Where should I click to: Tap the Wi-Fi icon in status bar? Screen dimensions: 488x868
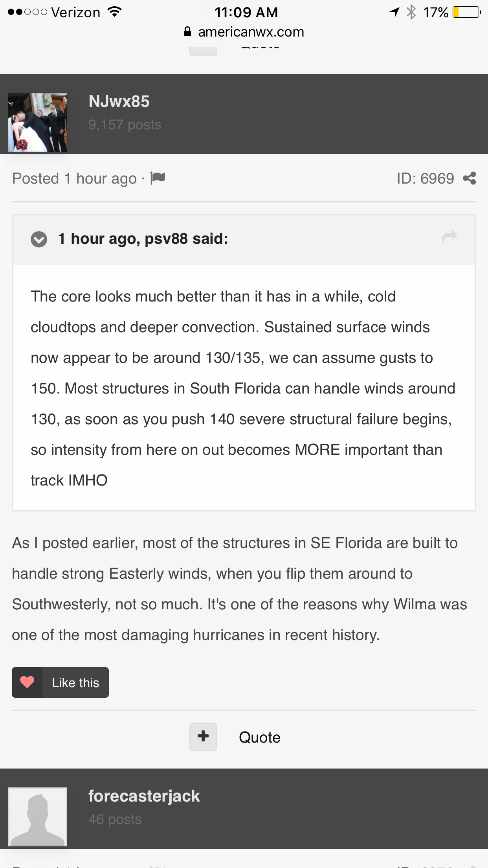(114, 12)
